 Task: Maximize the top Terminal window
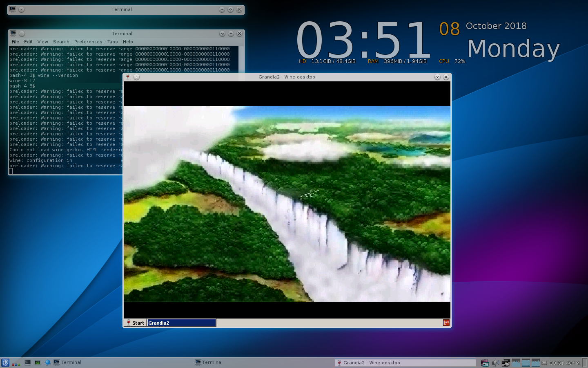(x=230, y=9)
